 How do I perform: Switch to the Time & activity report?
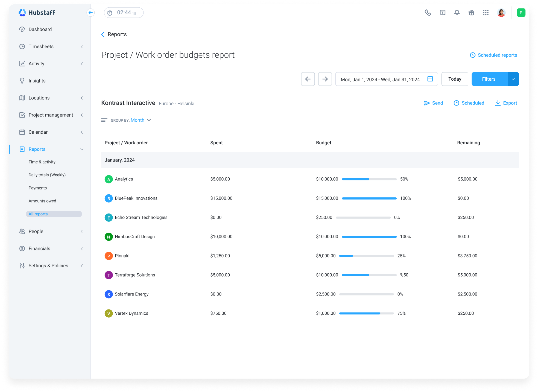pos(42,162)
